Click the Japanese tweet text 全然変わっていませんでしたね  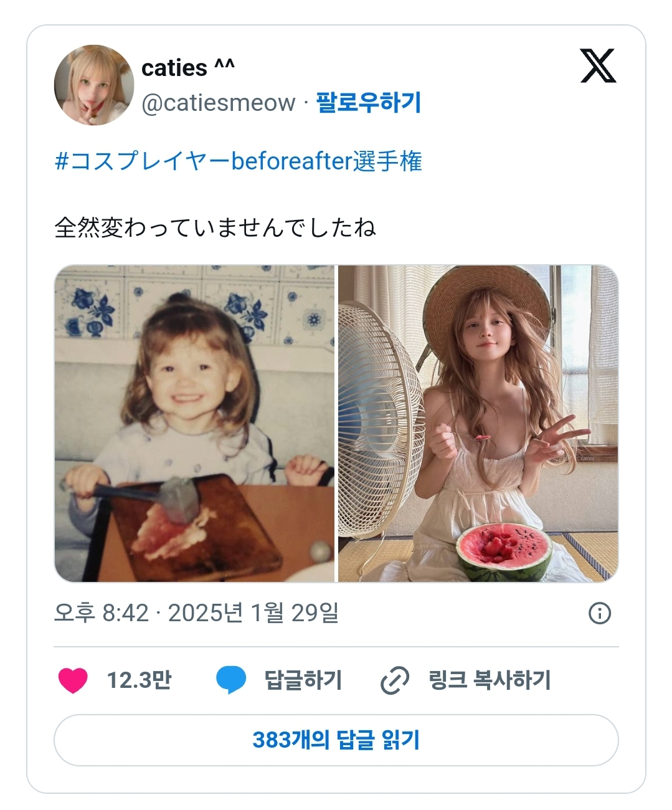[215, 227]
